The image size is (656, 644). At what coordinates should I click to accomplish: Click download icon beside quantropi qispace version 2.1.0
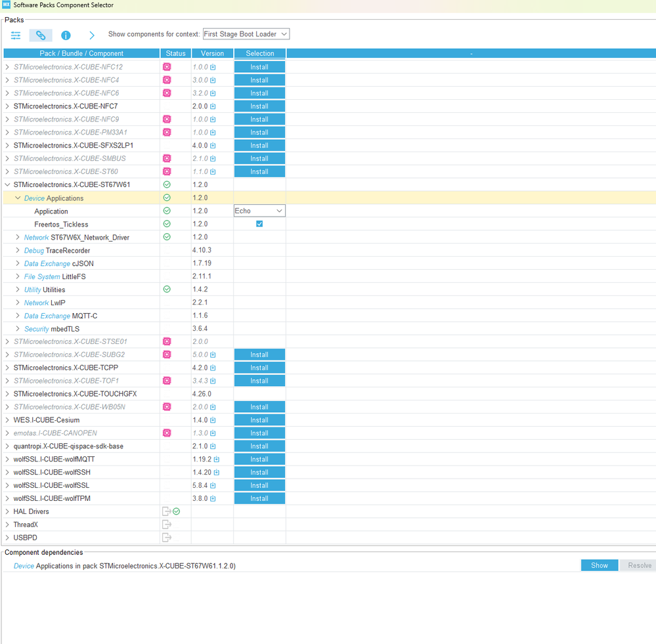[x=213, y=446]
